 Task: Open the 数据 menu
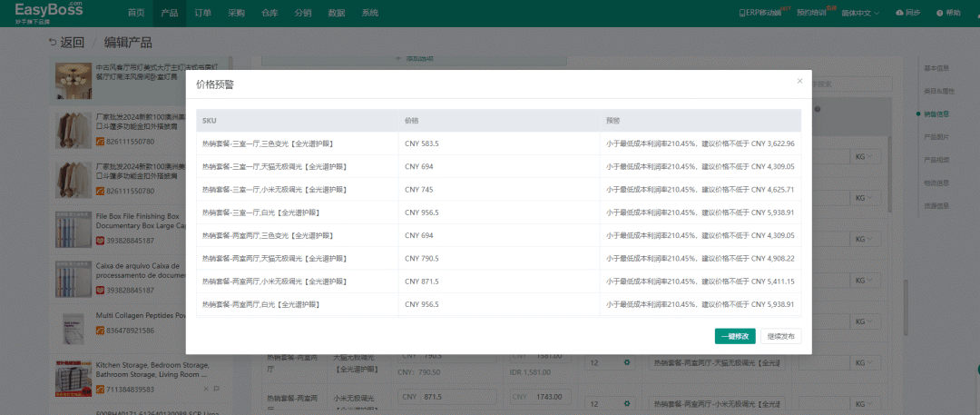click(x=337, y=13)
